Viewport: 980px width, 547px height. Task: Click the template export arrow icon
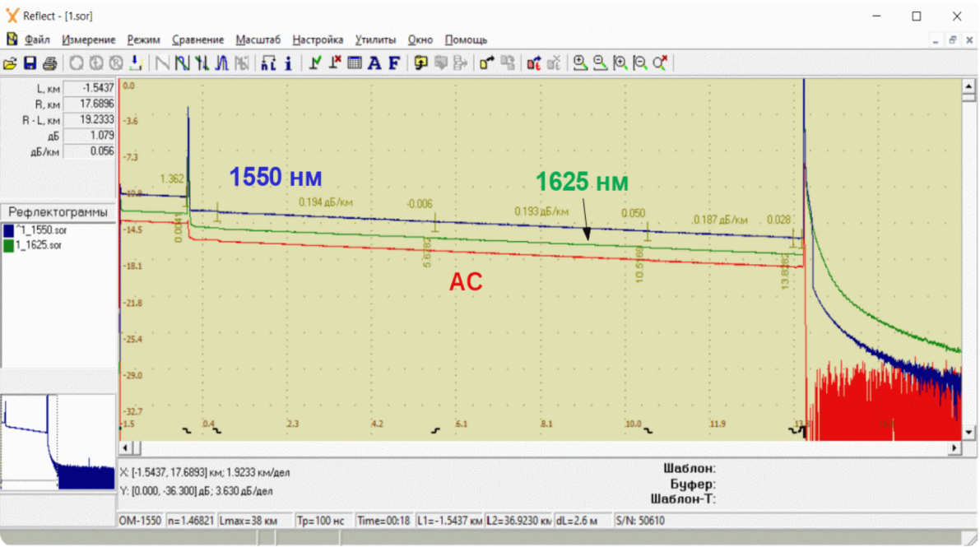pyautogui.click(x=487, y=63)
